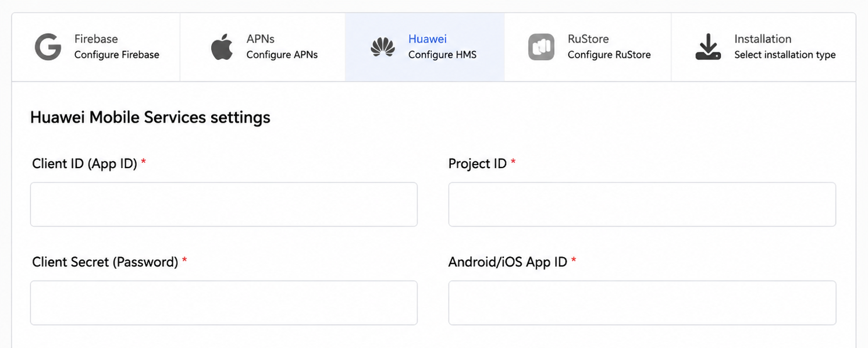Switch to the Firebase tab

[x=96, y=47]
